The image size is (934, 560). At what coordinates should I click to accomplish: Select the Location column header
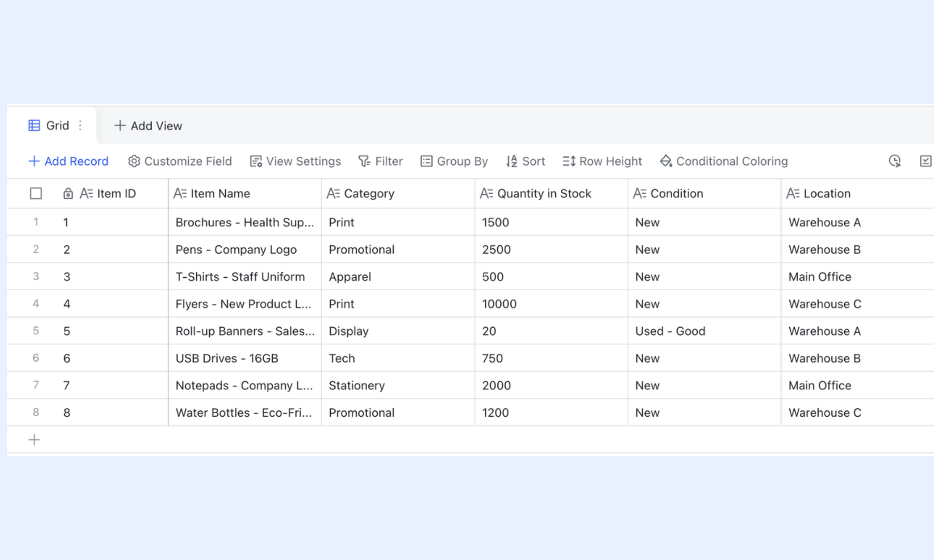pyautogui.click(x=857, y=193)
